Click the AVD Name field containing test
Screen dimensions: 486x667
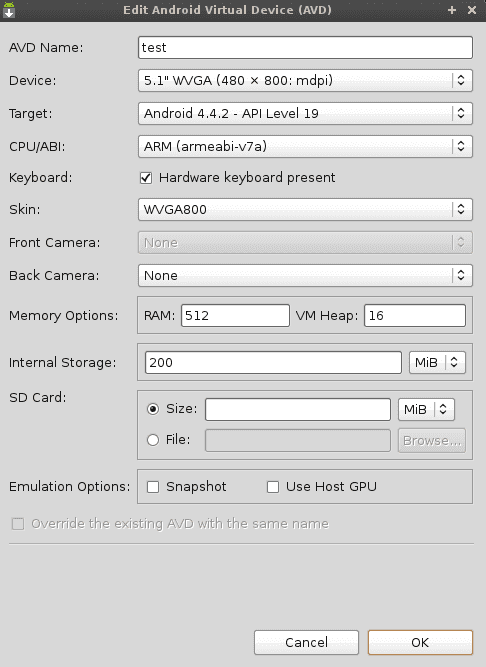pos(305,48)
